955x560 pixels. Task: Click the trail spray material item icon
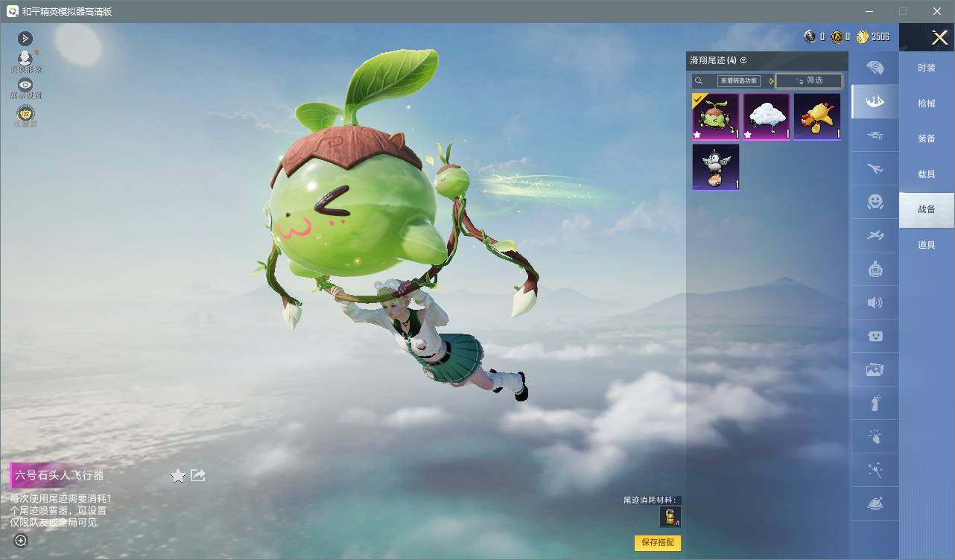(670, 517)
